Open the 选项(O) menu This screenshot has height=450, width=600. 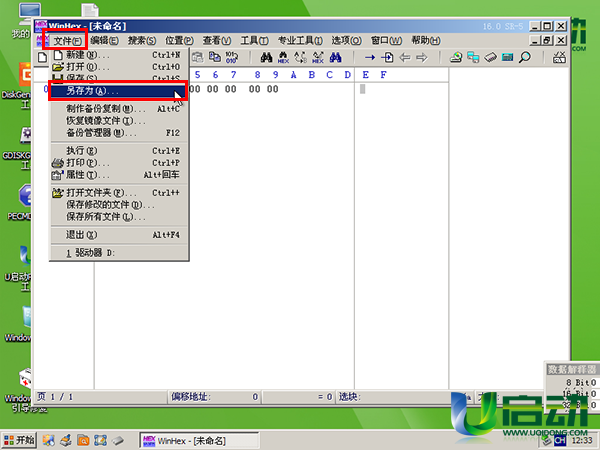(346, 41)
